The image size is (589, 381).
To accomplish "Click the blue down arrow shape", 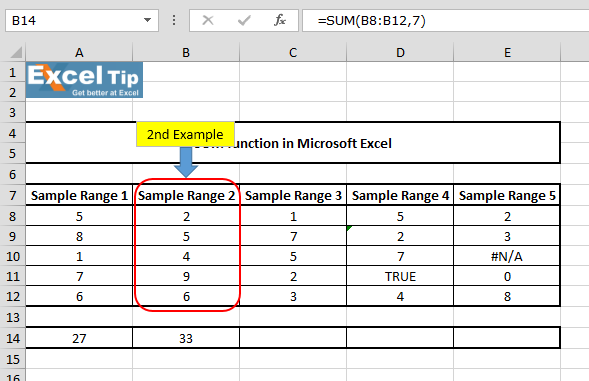I will [x=186, y=162].
